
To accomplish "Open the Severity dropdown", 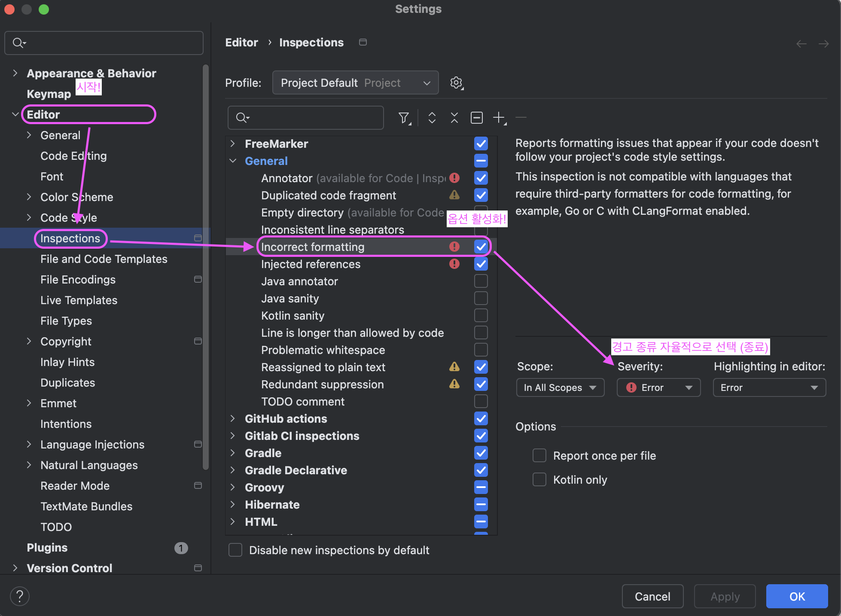I will click(658, 387).
